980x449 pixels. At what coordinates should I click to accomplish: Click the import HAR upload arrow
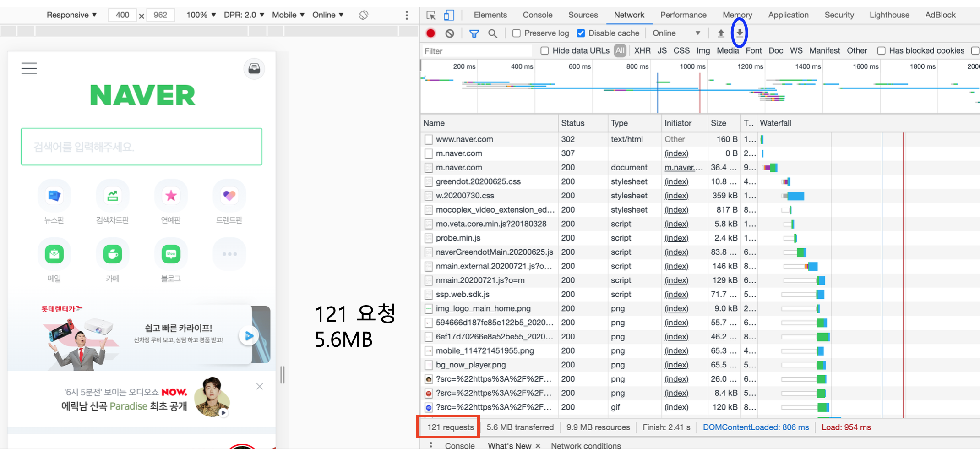(x=721, y=33)
